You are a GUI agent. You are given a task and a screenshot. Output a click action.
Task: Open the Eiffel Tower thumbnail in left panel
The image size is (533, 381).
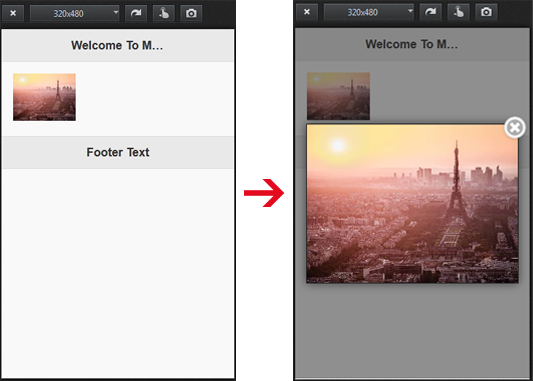tap(45, 97)
